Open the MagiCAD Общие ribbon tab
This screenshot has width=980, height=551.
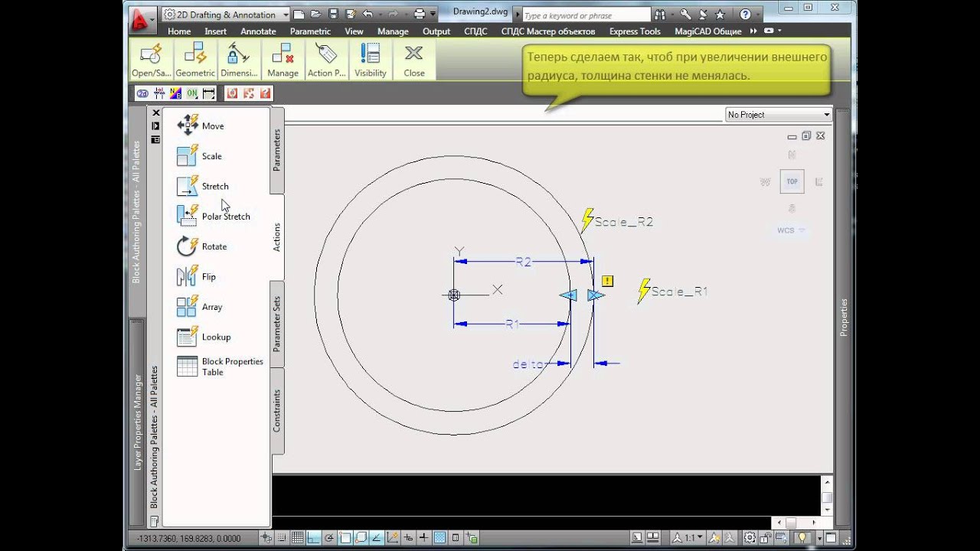[707, 31]
